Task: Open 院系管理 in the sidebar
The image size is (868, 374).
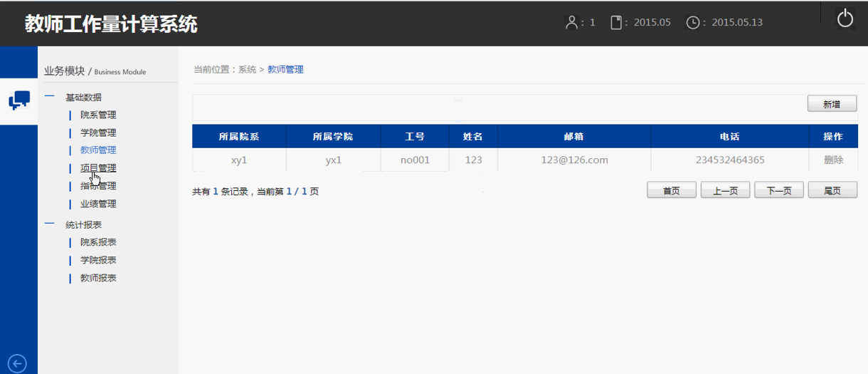Action: [98, 115]
